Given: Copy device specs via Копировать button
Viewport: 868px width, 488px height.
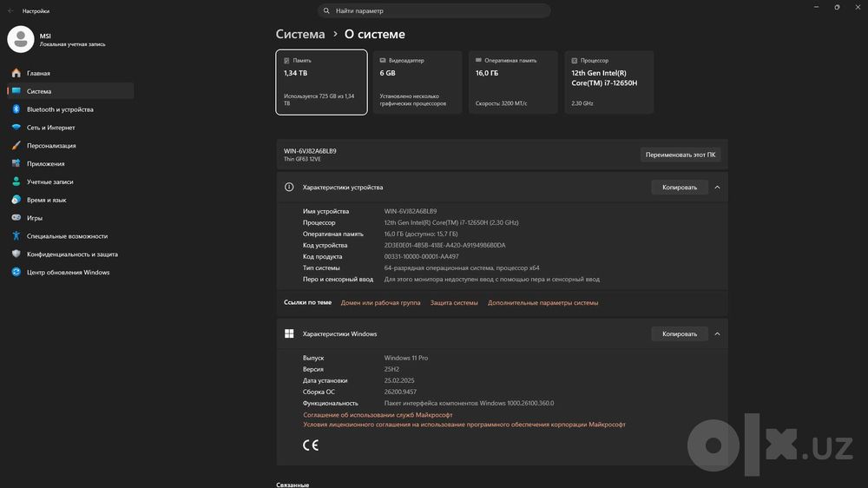Looking at the screenshot, I should coord(680,188).
